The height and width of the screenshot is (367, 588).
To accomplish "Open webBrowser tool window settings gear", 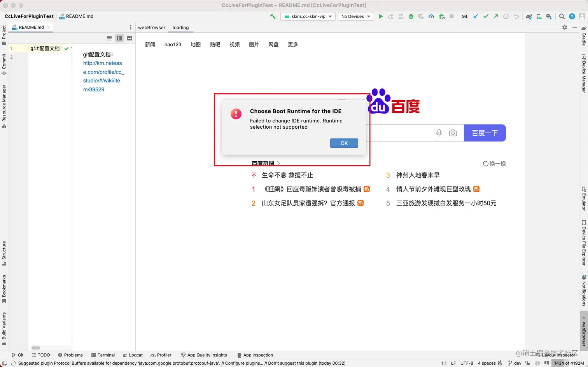I will click(x=565, y=27).
